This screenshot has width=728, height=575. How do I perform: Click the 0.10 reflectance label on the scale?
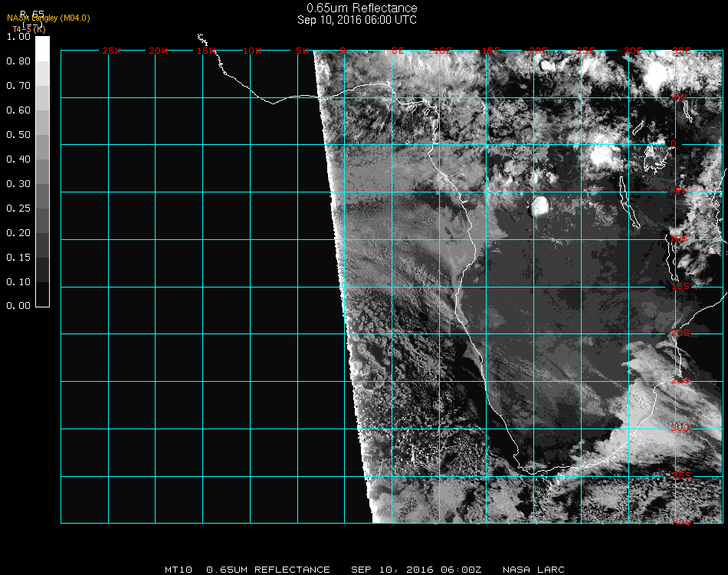(18, 281)
